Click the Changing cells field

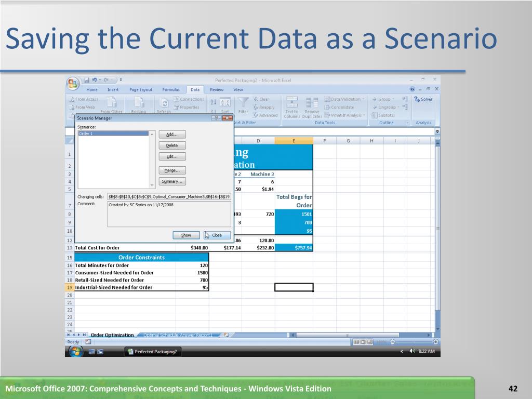(169, 197)
